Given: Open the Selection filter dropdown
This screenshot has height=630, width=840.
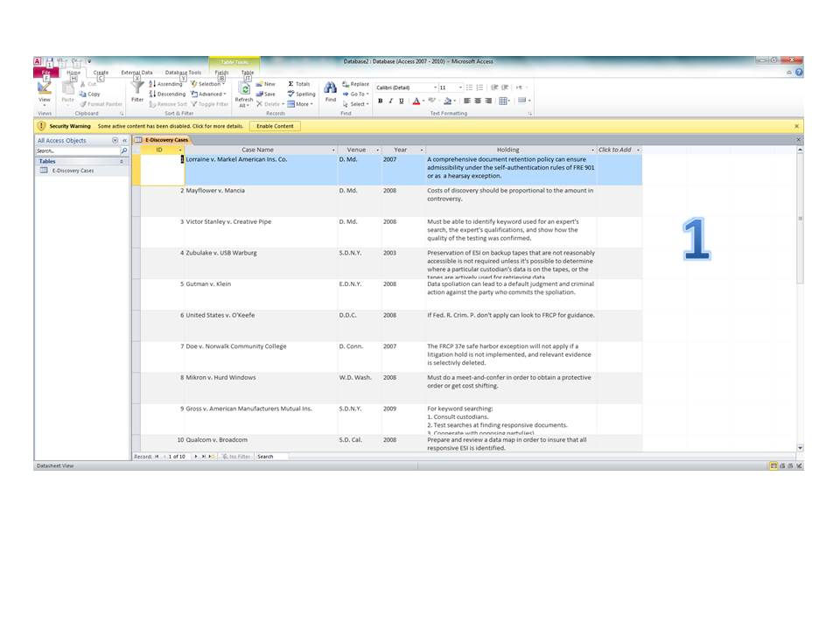Looking at the screenshot, I should pyautogui.click(x=208, y=84).
